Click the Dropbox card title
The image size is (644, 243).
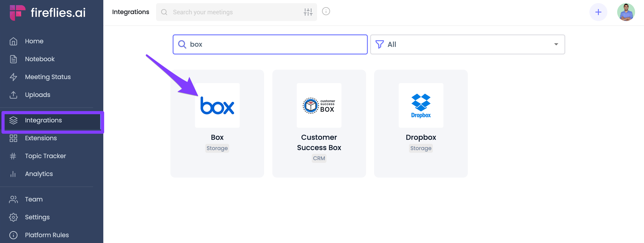(x=421, y=137)
